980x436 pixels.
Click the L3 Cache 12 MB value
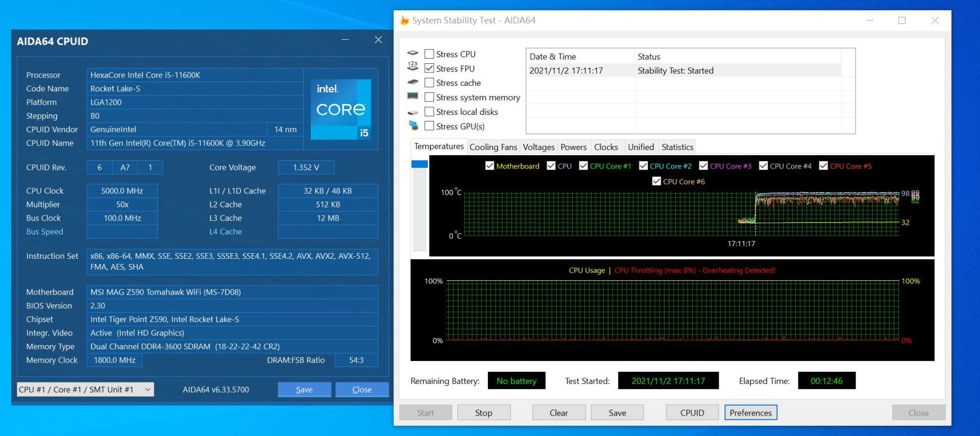328,218
